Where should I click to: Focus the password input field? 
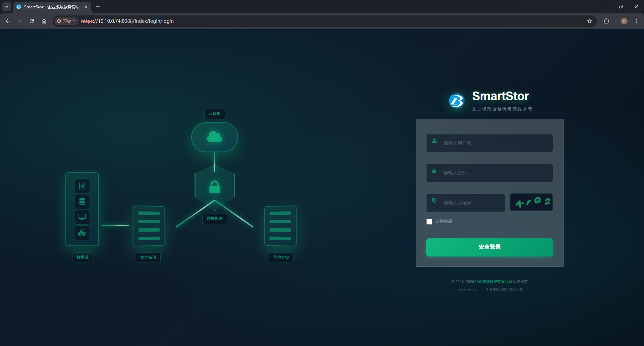[490, 173]
